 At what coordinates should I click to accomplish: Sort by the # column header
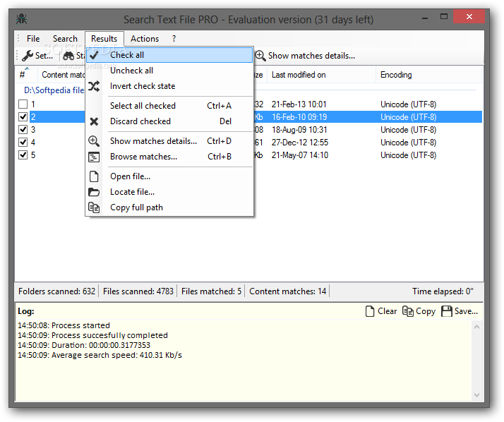pos(26,75)
